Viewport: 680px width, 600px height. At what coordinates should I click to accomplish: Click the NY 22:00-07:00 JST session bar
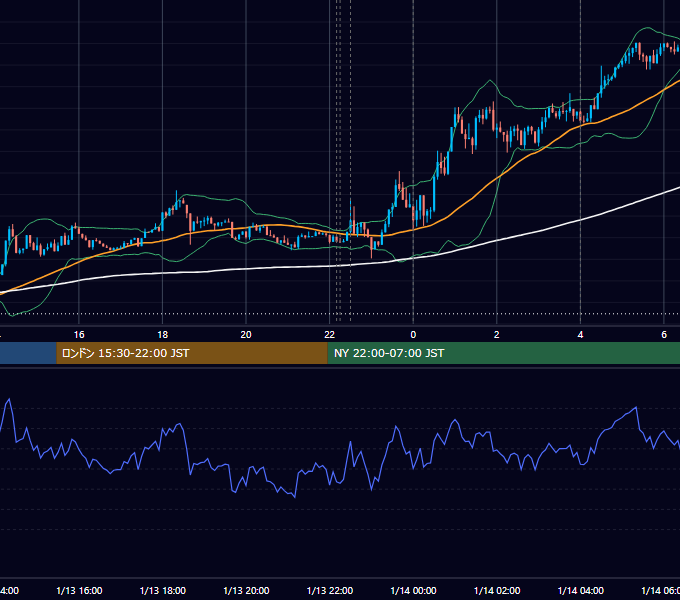[x=503, y=353]
